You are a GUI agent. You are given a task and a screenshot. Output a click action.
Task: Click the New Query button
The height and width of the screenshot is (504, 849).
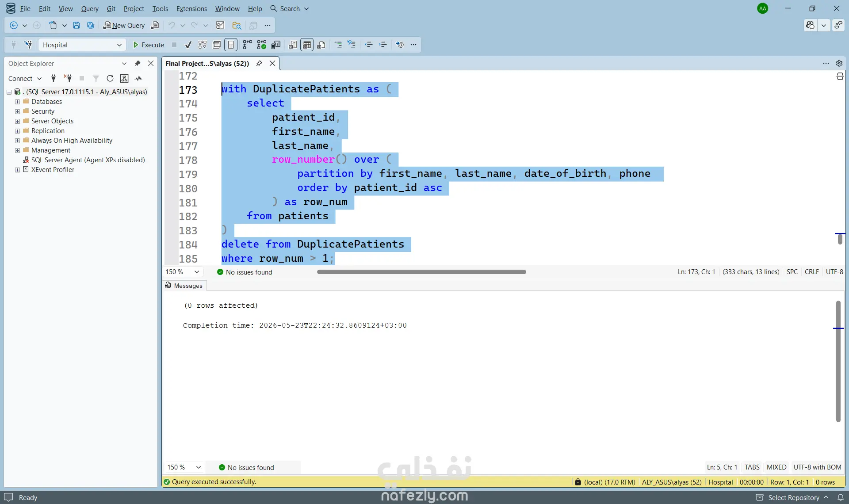[x=124, y=26]
